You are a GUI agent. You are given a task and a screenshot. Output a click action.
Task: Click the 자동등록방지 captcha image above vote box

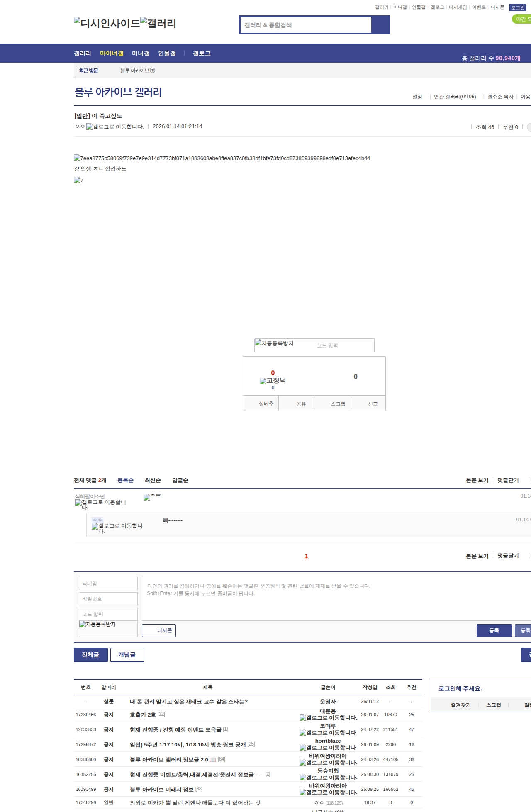point(274,343)
